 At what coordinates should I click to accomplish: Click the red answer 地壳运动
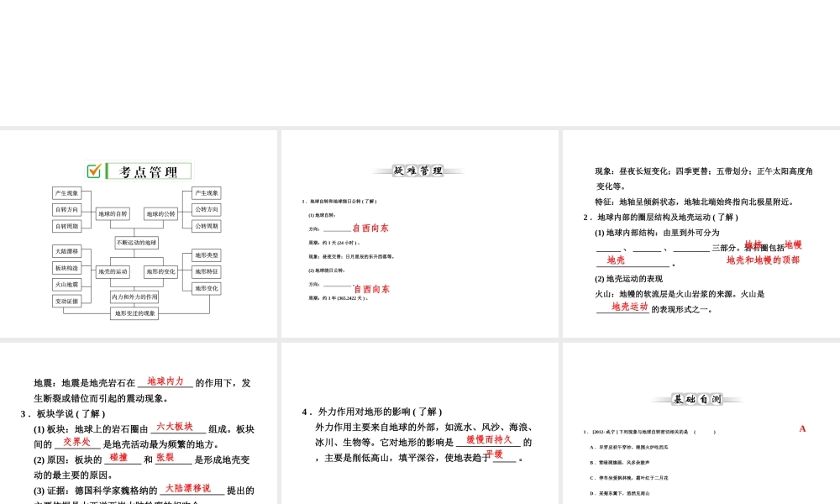630,307
